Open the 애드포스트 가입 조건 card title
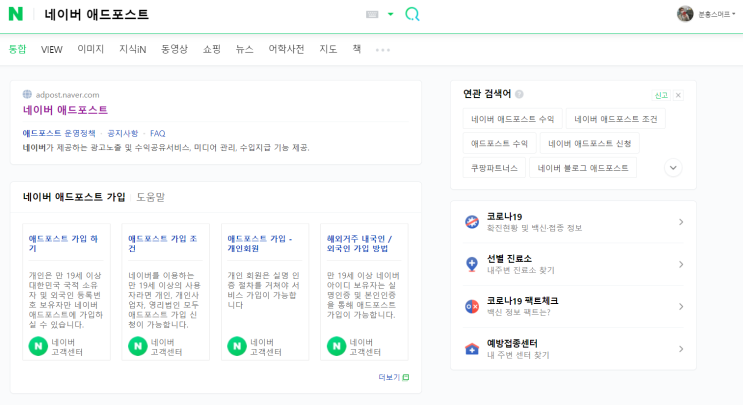Viewport: 743px width, 405px height. [x=163, y=243]
